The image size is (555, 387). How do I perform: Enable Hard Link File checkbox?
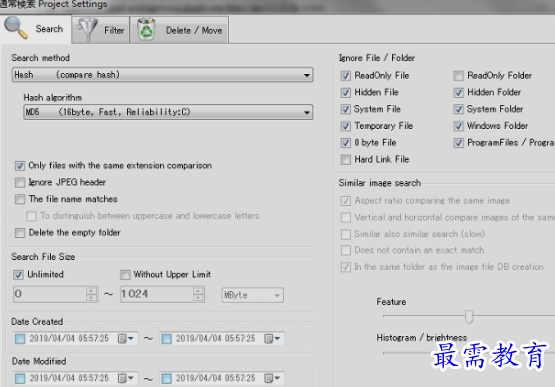coord(346,160)
